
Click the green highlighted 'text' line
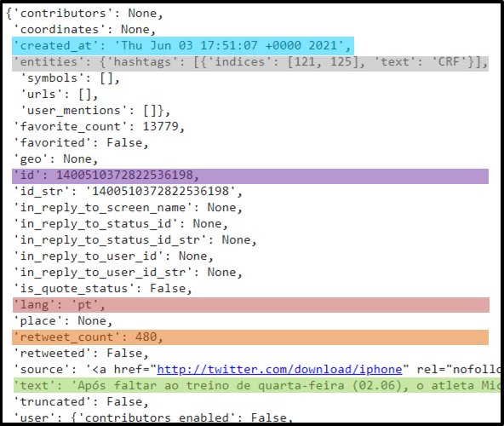[257, 385]
